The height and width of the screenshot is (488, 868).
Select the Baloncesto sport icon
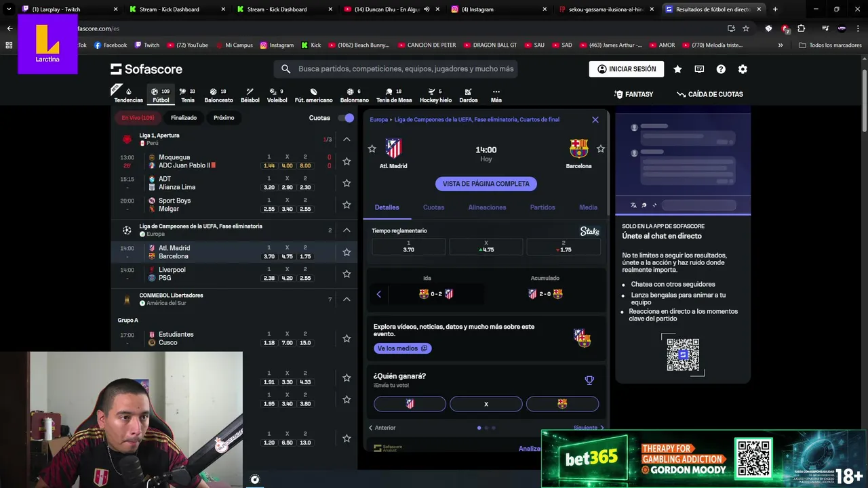pyautogui.click(x=218, y=95)
